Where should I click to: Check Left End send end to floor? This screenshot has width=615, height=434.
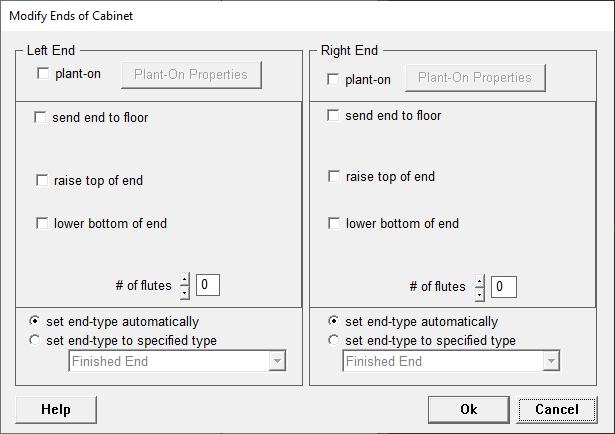tap(42, 118)
